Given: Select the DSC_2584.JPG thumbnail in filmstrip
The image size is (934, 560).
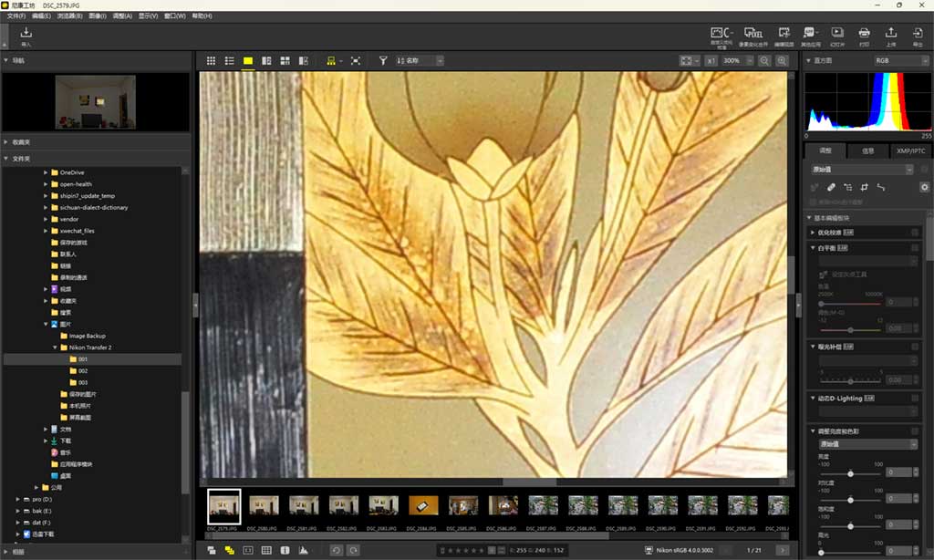Looking at the screenshot, I should pyautogui.click(x=423, y=505).
